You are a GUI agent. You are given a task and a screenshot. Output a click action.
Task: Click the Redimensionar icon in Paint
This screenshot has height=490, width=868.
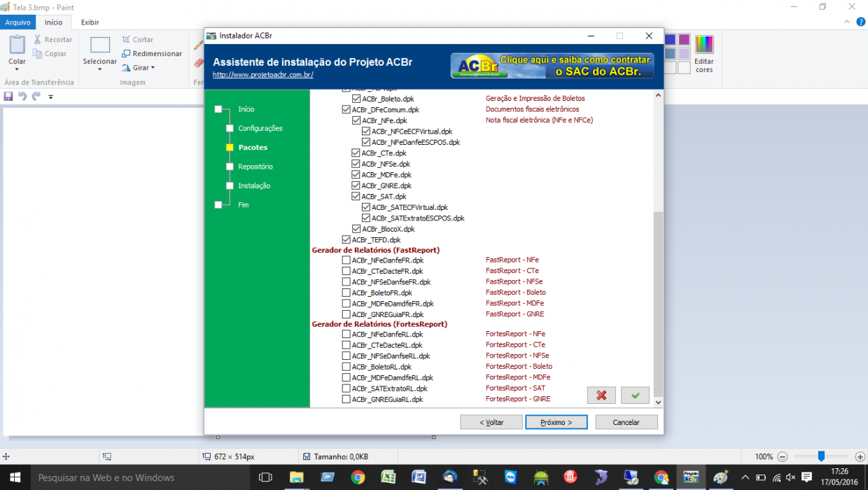tap(126, 54)
